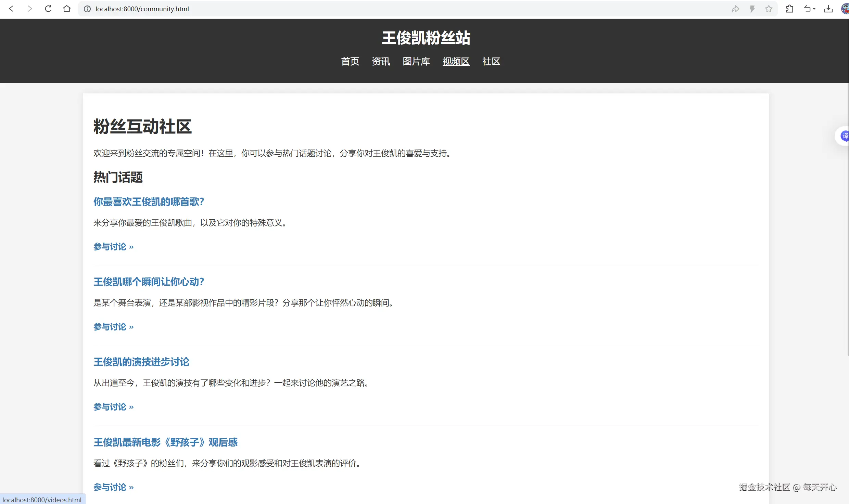
Task: Open the browser home page
Action: (x=67, y=9)
